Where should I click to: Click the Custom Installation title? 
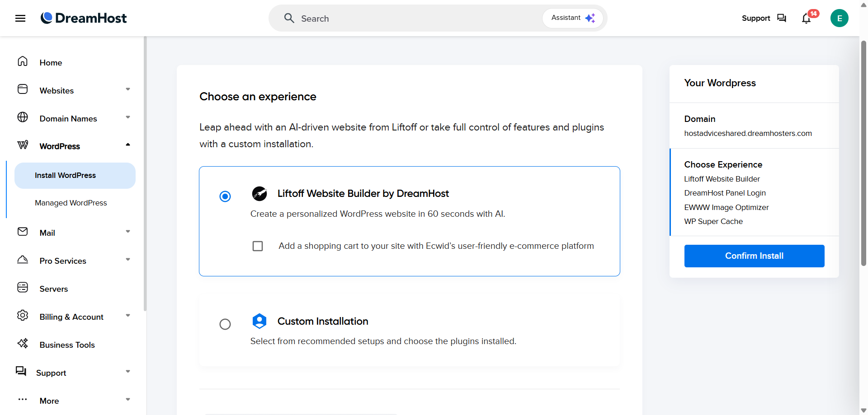click(x=323, y=322)
